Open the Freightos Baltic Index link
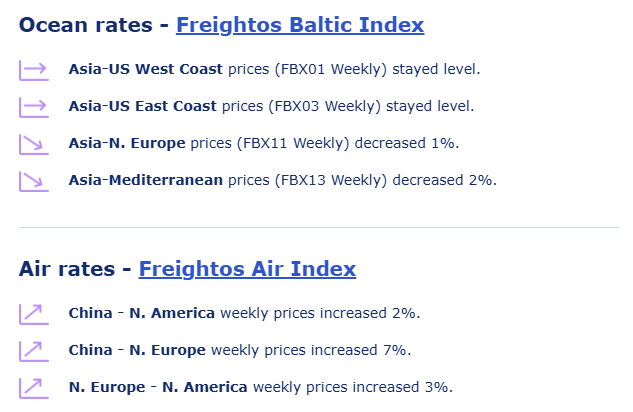This screenshot has height=412, width=633. 300,25
